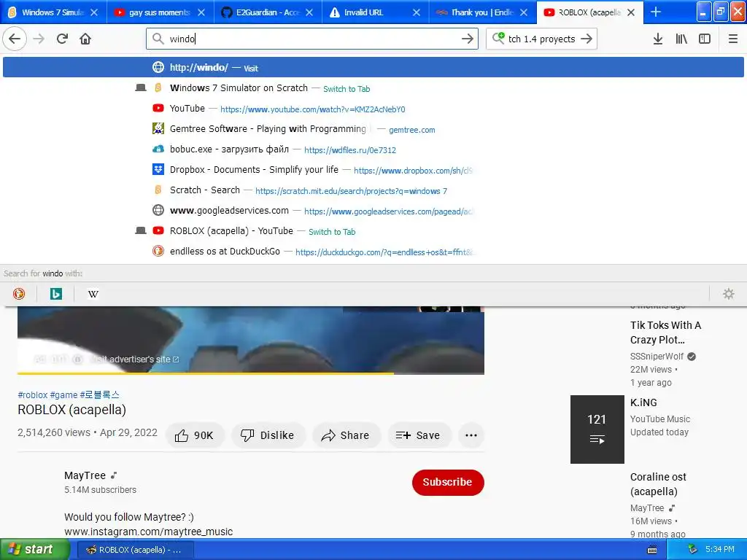747x560 pixels.
Task: Close the Invalid URL tab
Action: click(x=417, y=12)
